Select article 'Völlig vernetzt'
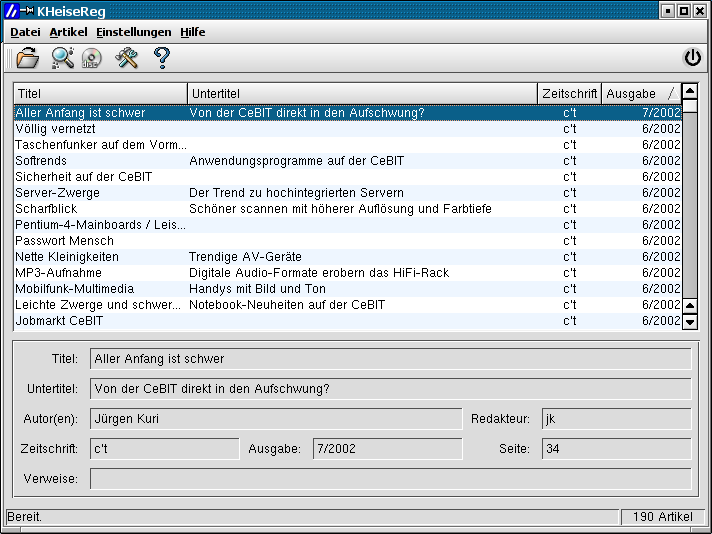 click(x=348, y=129)
